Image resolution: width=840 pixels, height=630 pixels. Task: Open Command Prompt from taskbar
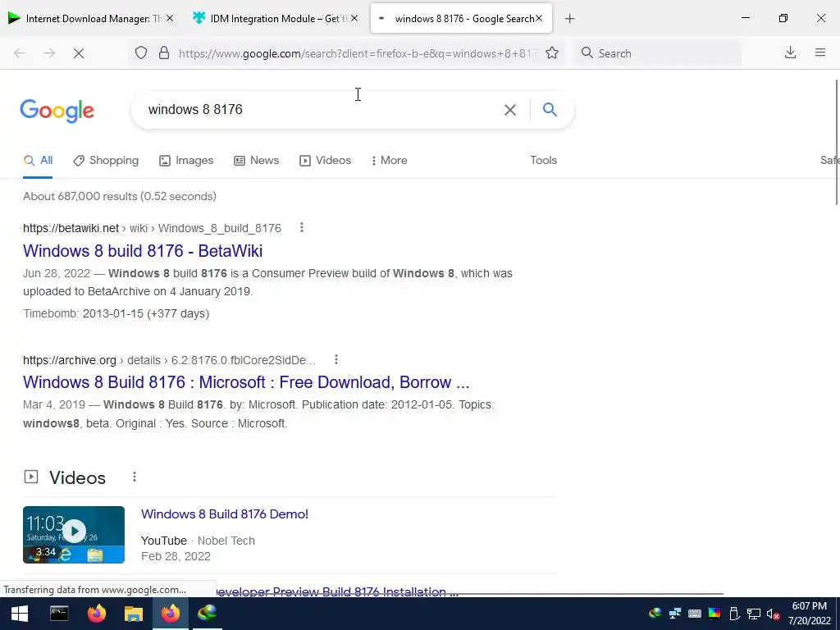click(59, 614)
